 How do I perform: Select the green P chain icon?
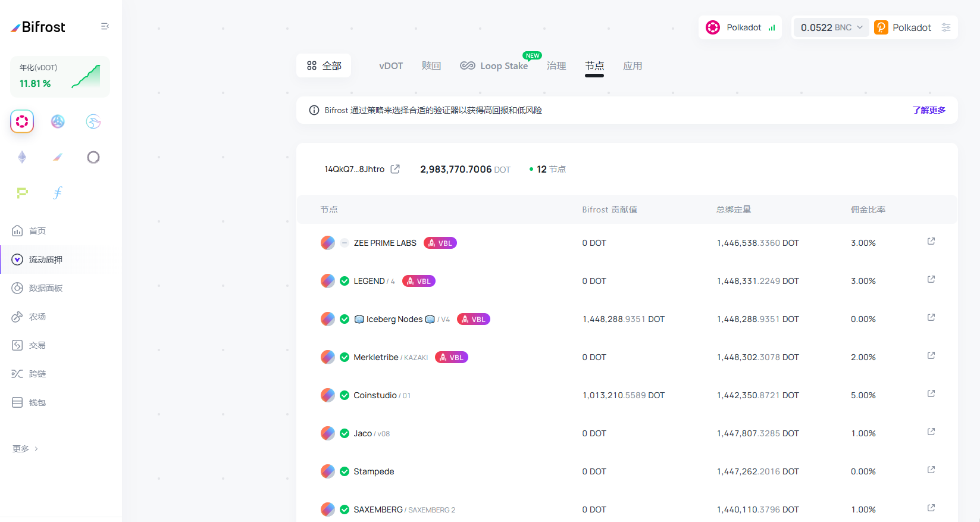pyautogui.click(x=22, y=193)
